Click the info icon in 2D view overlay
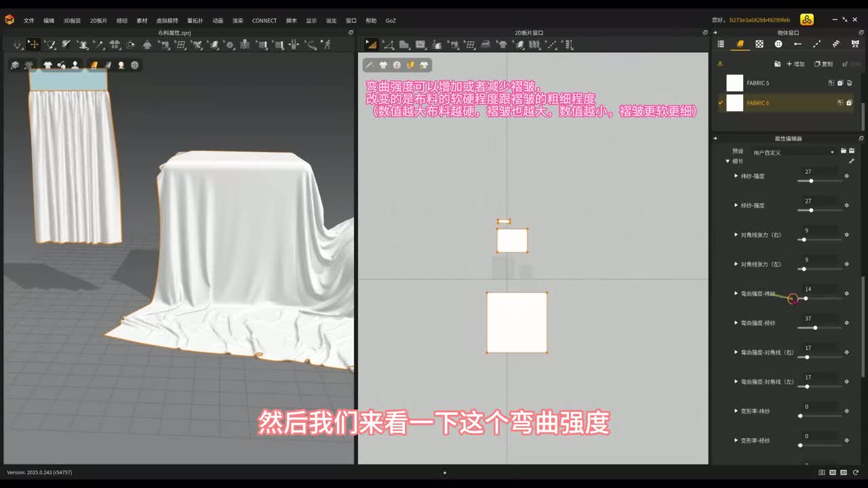Viewport: 868px width, 488px height. (x=397, y=65)
